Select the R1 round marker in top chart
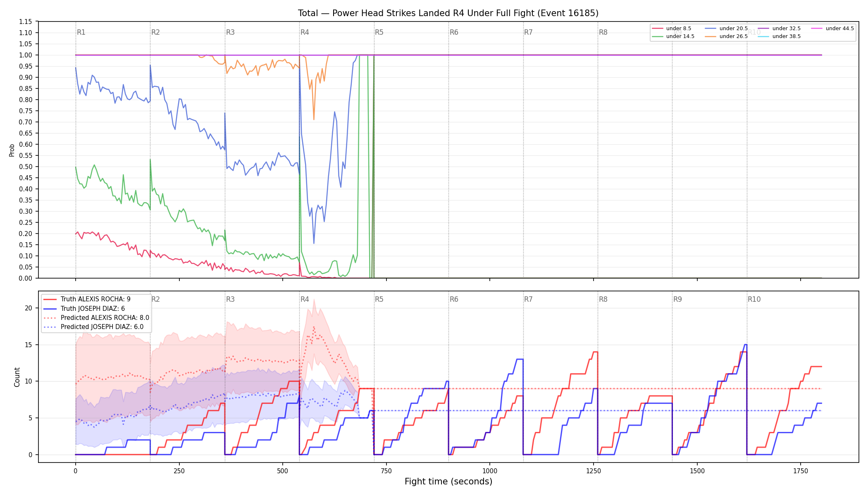Screen dimensions: 868x496 (x=81, y=32)
